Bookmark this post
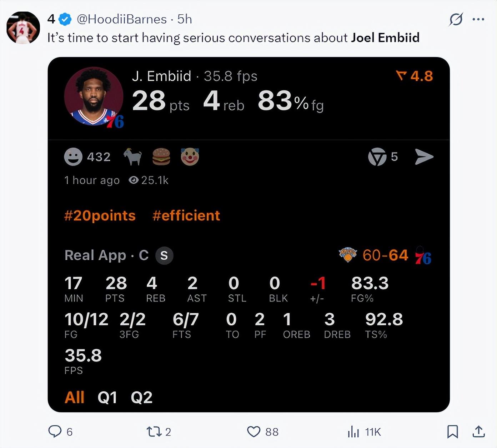Screen dimensions: 497x448 (x=452, y=432)
